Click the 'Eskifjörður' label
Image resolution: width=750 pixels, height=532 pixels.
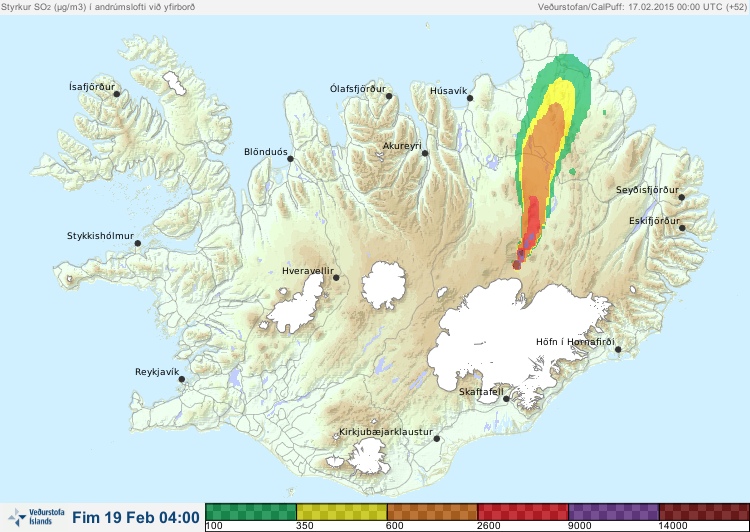(x=654, y=221)
